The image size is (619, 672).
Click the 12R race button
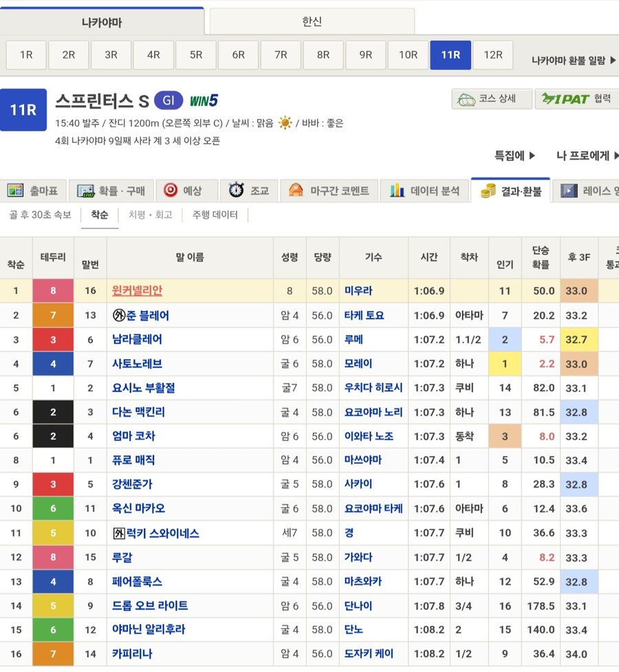492,54
